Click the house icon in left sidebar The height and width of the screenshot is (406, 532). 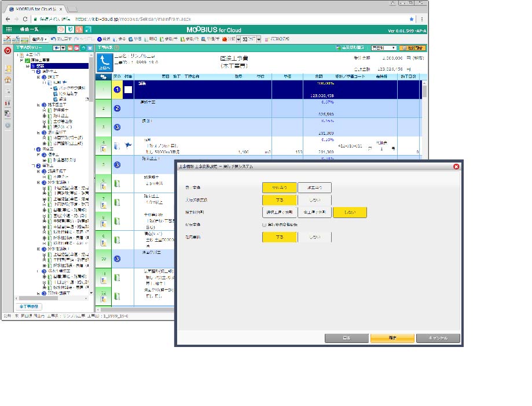8,80
